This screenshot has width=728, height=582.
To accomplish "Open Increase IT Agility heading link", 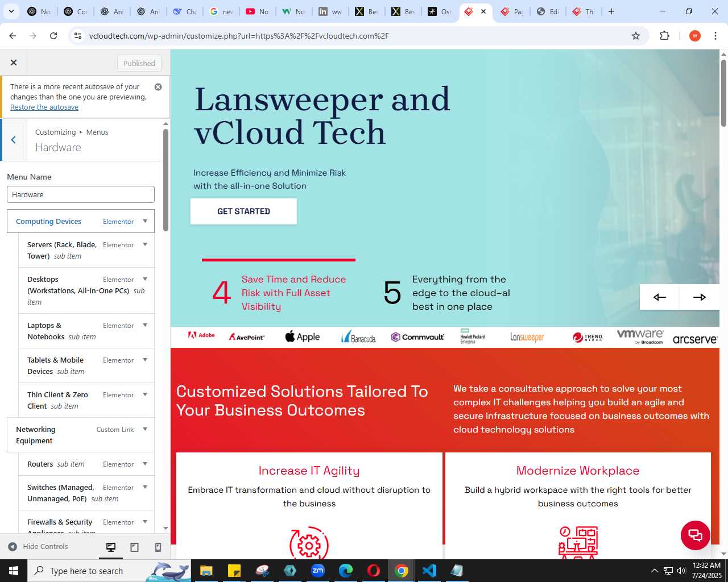I will click(x=309, y=471).
